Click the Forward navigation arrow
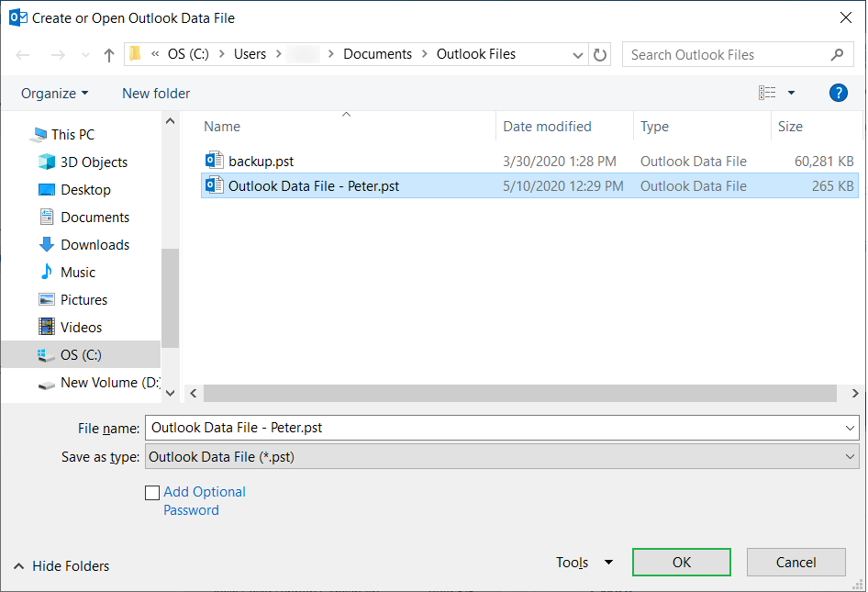868x592 pixels. tap(58, 55)
